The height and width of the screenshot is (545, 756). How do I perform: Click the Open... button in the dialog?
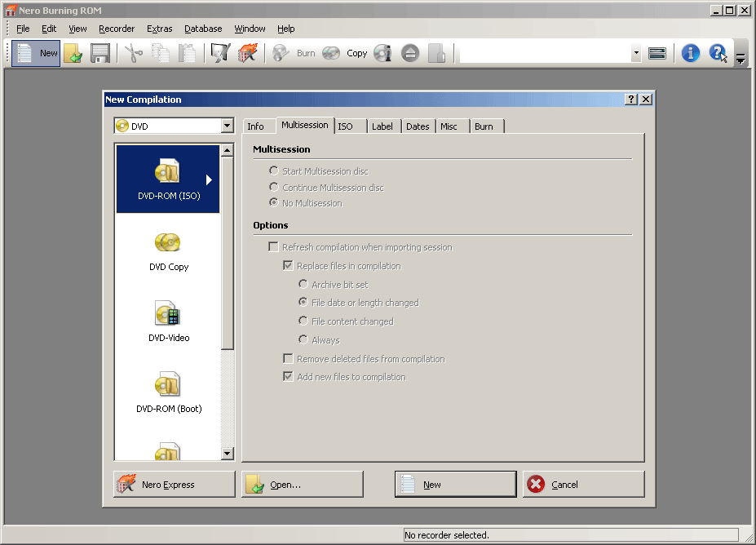(x=303, y=485)
